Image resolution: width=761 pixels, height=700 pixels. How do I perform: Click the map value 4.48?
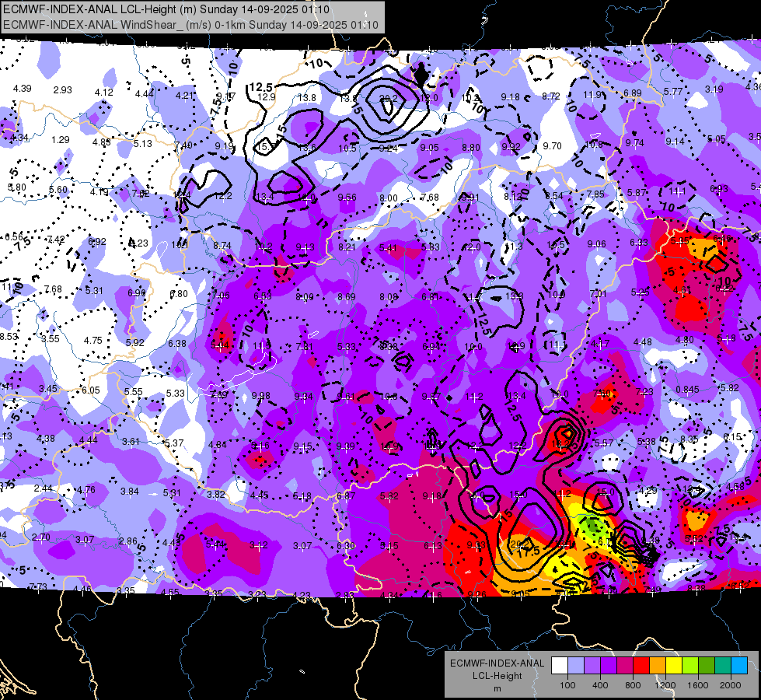tap(643, 342)
